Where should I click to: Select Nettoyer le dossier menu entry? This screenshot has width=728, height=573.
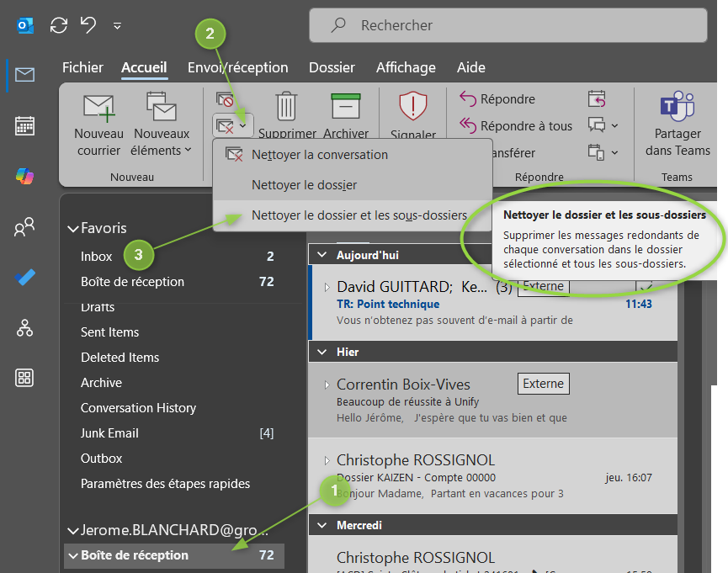[x=304, y=185]
